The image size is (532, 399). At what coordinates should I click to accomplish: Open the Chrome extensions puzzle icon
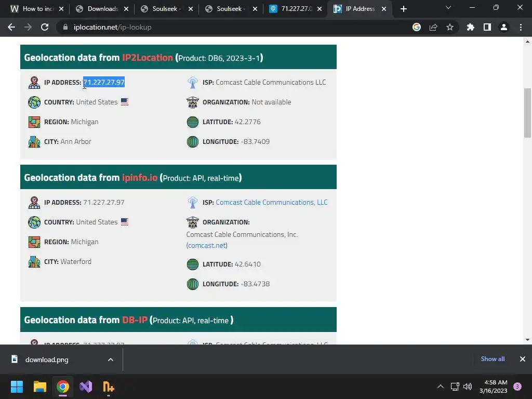coord(471,27)
